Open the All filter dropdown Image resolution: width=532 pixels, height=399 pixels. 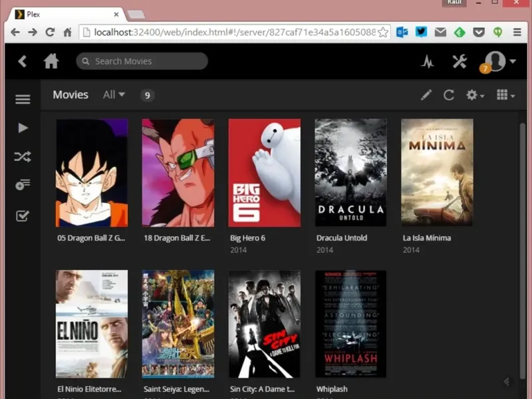point(114,94)
